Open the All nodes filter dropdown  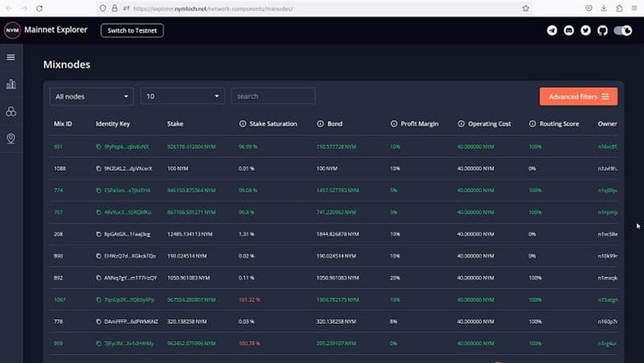coord(92,97)
